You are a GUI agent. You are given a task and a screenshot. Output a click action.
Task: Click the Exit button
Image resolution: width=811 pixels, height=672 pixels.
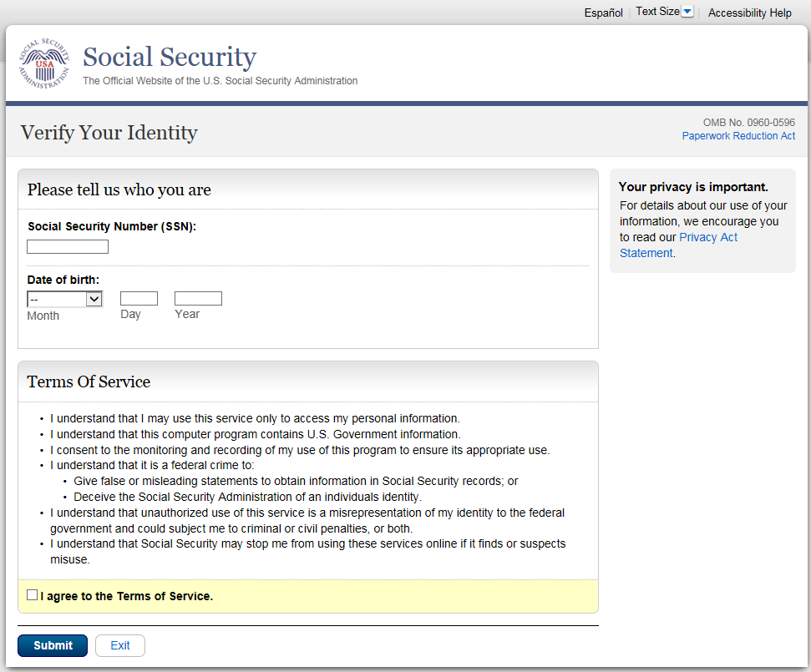(120, 645)
